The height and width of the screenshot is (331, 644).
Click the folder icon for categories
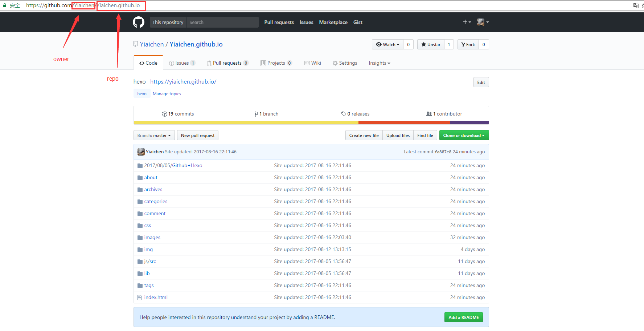(140, 202)
